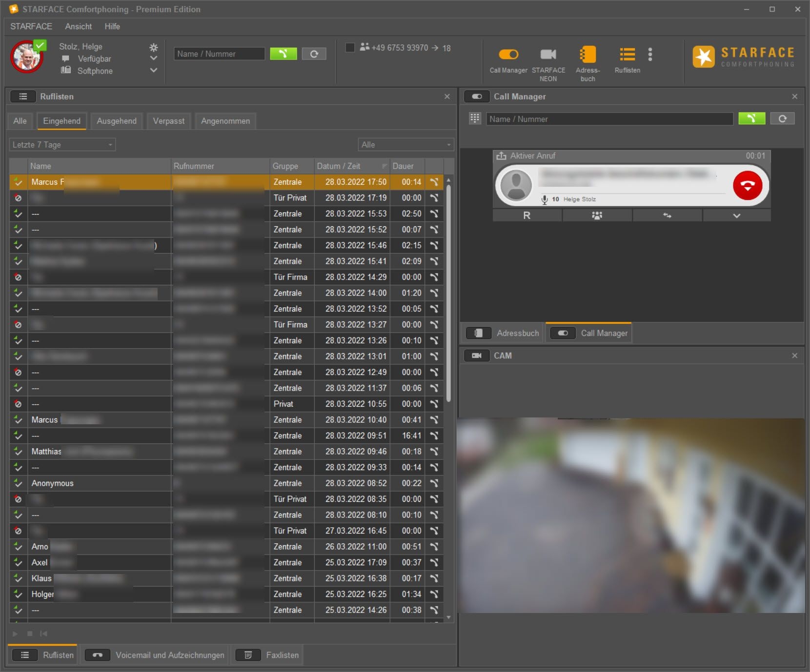
Task: Open Voicemail und Aufzeichnungen tab
Action: pos(154,655)
